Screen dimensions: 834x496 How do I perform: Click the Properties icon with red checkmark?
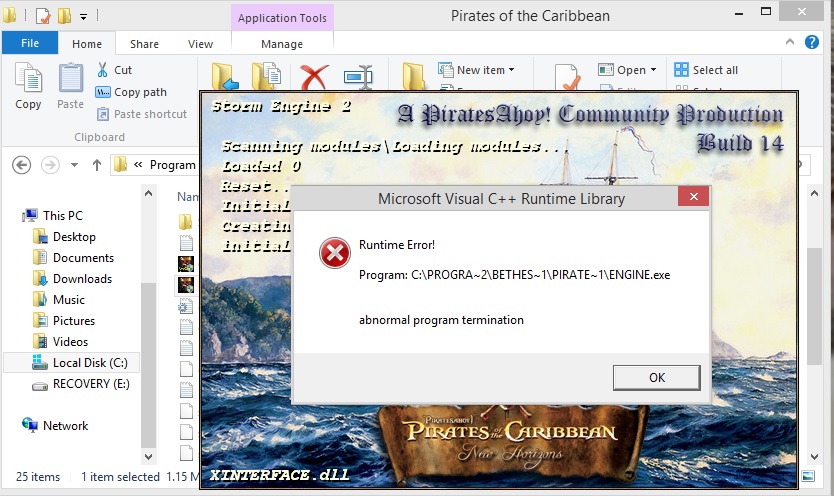[x=567, y=77]
